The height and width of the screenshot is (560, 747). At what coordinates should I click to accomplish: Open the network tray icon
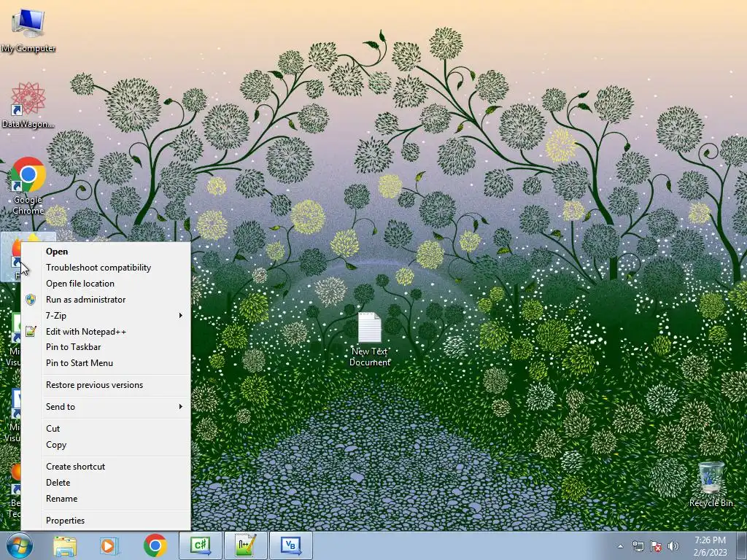click(638, 546)
